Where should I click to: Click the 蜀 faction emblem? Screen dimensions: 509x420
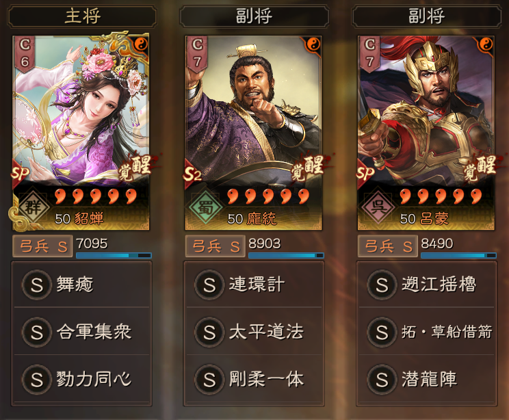click(205, 207)
